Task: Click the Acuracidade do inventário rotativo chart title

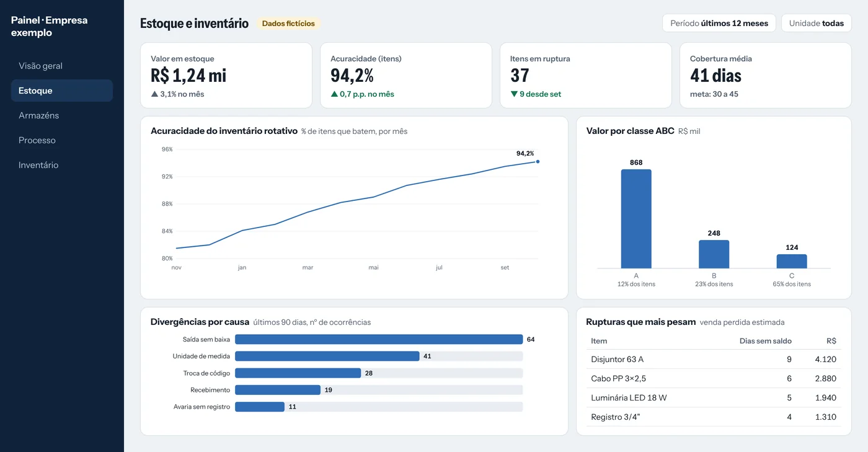Action: tap(224, 131)
